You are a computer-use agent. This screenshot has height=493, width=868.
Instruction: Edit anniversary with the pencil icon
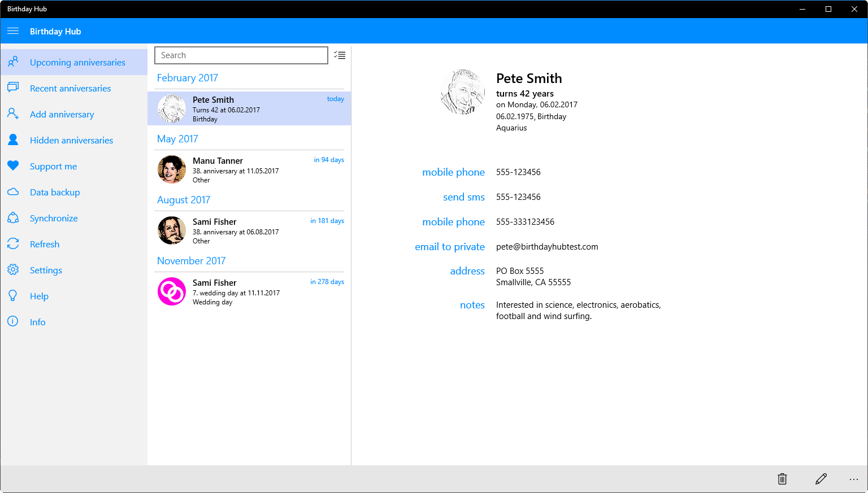click(821, 479)
